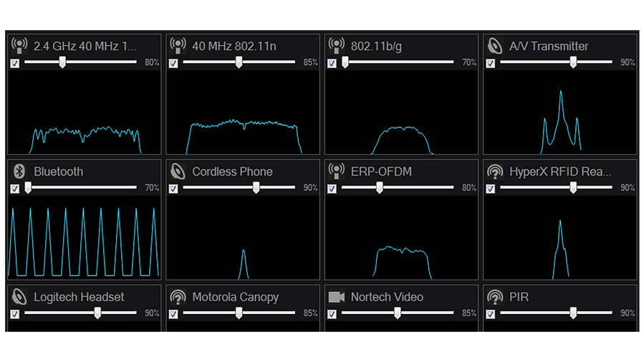Viewport: 644px width, 362px height.
Task: Uncheck the A/V Transmitter checkbox
Action: [x=490, y=64]
